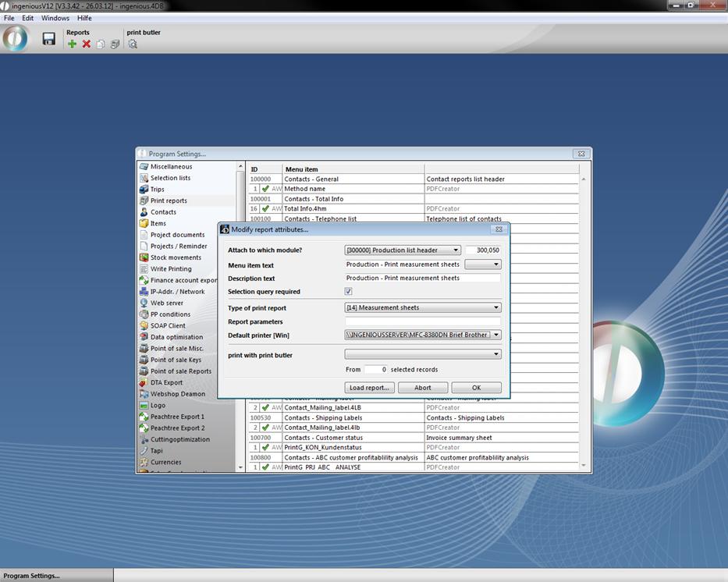This screenshot has width=728, height=582.
Task: Expand the print with print butler dropdown
Action: pos(496,354)
